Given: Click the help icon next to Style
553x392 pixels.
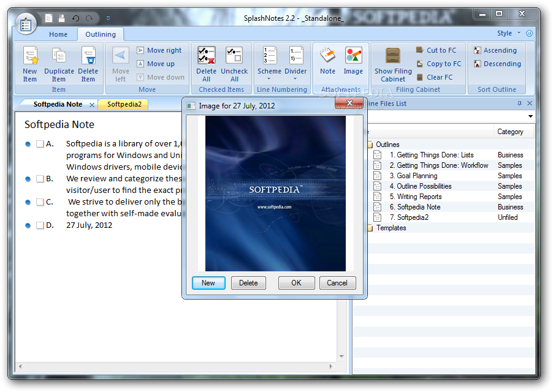Looking at the screenshot, I should tap(529, 33).
